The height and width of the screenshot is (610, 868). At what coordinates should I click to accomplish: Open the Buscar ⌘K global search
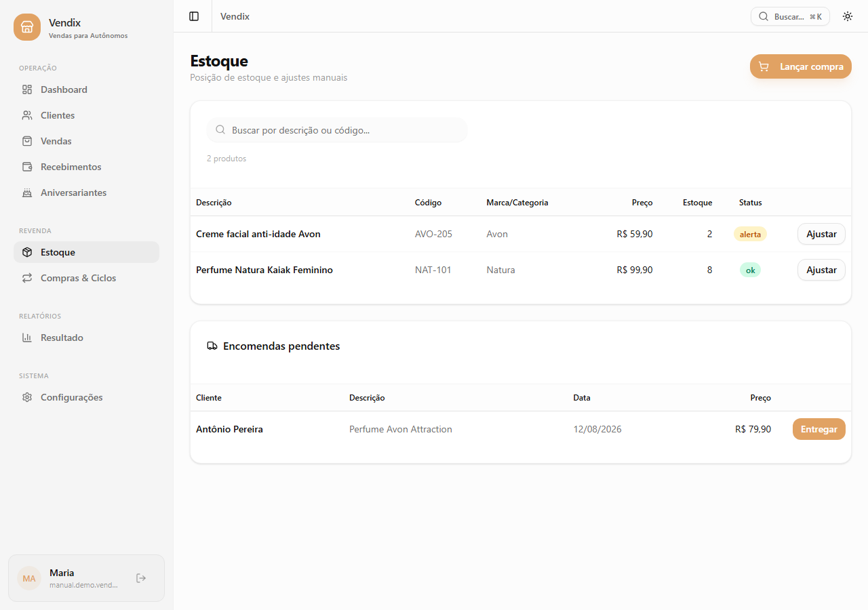click(790, 16)
